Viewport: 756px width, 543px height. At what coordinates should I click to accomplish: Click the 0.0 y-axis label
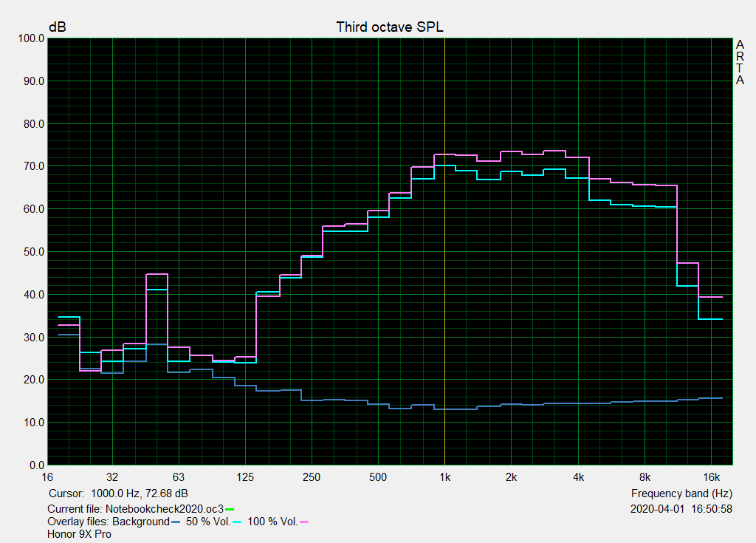[x=37, y=465]
